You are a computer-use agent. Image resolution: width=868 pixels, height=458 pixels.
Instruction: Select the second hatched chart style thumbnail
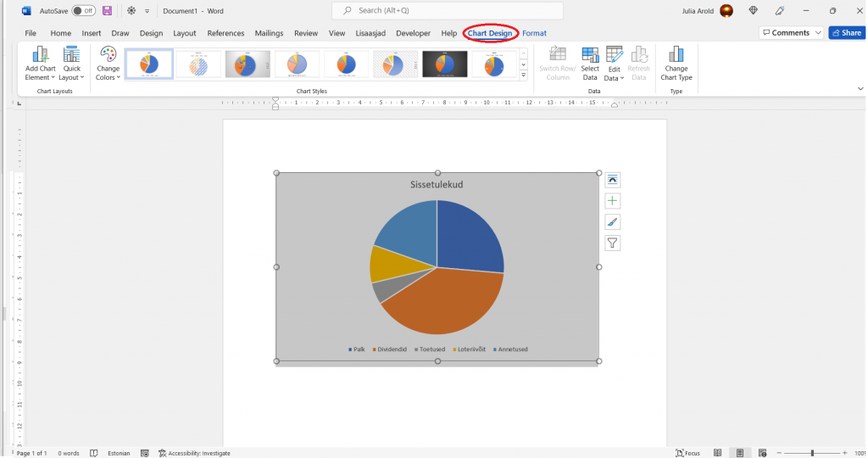[198, 64]
